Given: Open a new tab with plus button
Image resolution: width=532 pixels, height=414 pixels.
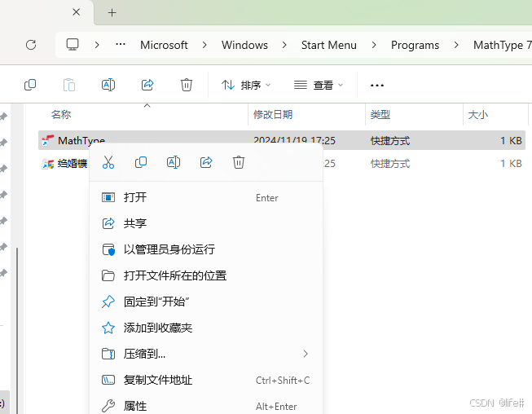Looking at the screenshot, I should (112, 13).
